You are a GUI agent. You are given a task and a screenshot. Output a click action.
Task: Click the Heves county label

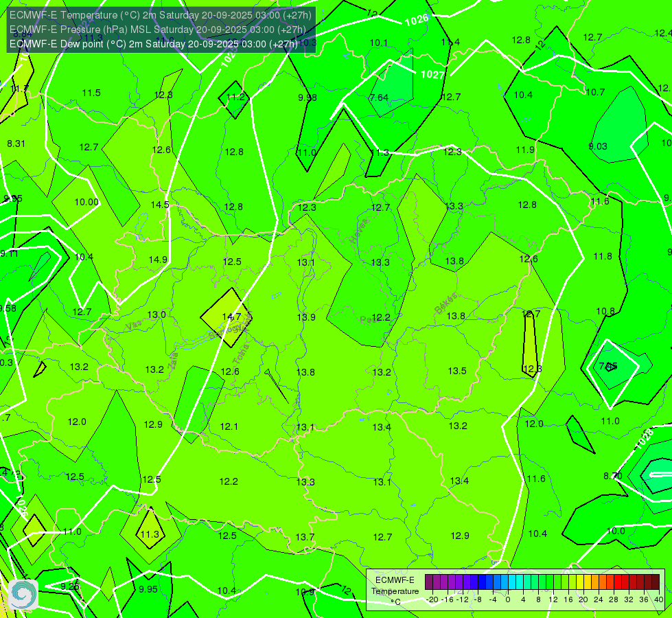pos(359,231)
